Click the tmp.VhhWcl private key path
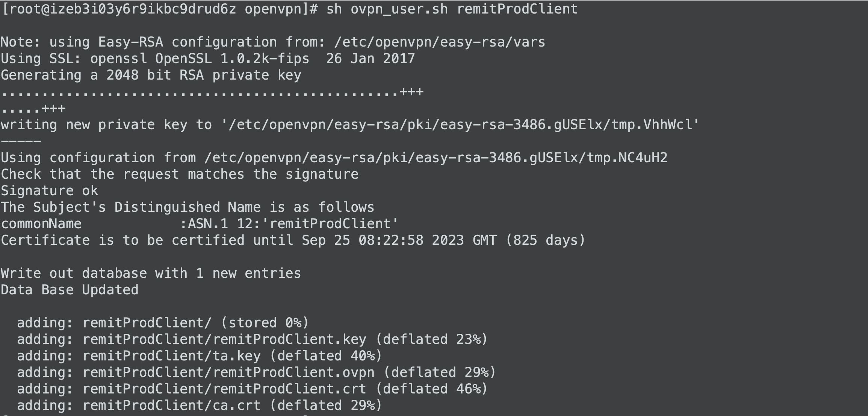Image resolution: width=868 pixels, height=416 pixels. (460, 125)
